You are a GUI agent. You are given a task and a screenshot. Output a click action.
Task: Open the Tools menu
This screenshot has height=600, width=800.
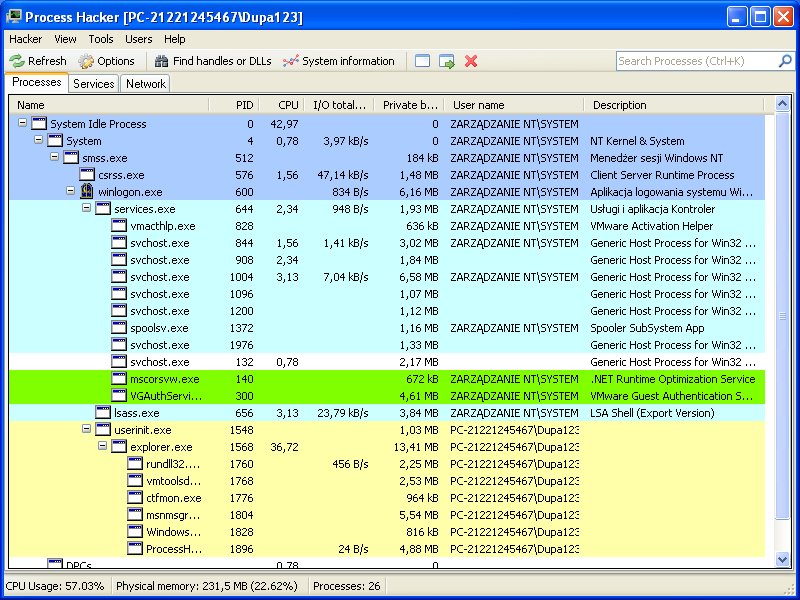[101, 39]
